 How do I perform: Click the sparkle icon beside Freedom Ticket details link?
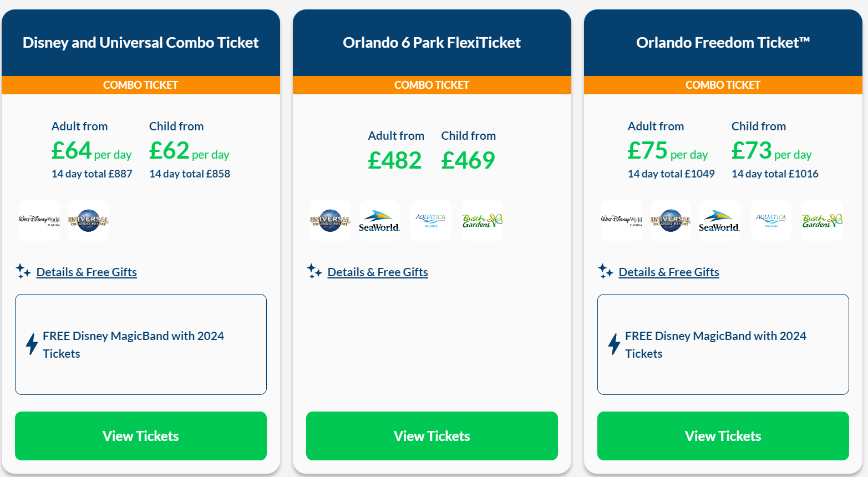pyautogui.click(x=605, y=271)
